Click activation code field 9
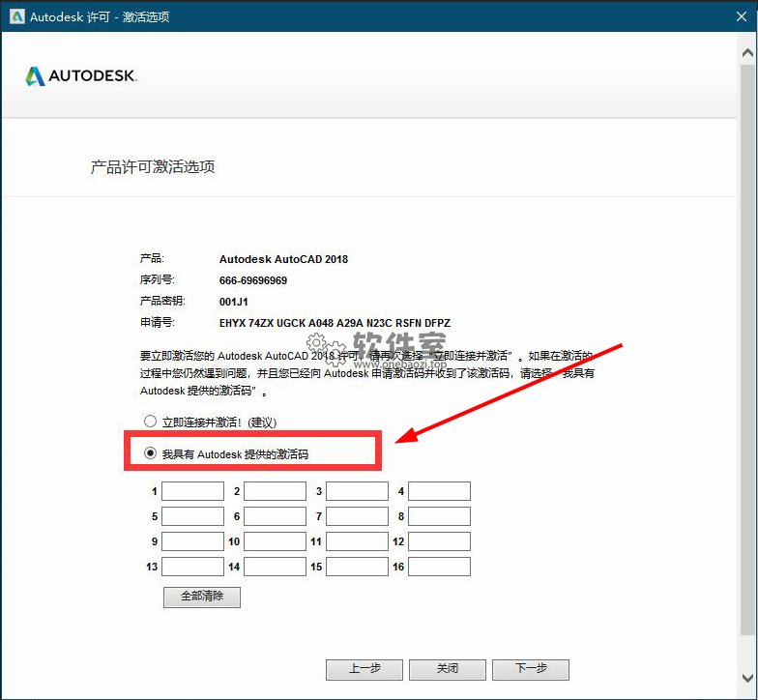Image resolution: width=758 pixels, height=700 pixels. click(x=193, y=541)
